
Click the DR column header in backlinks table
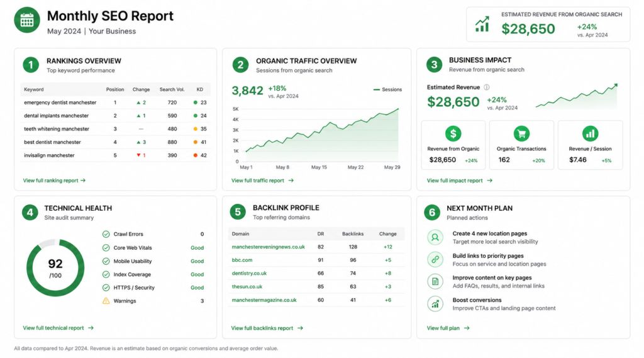click(320, 234)
